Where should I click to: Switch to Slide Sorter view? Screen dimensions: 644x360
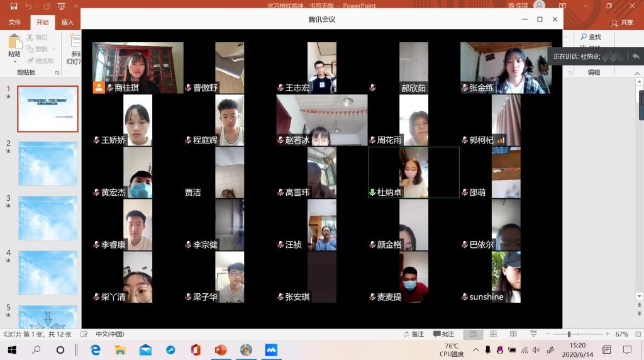click(494, 334)
